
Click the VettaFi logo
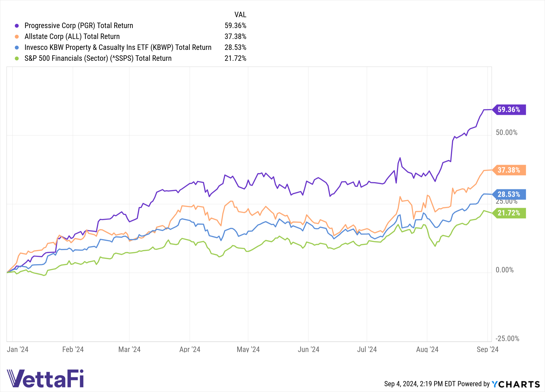coord(45,378)
